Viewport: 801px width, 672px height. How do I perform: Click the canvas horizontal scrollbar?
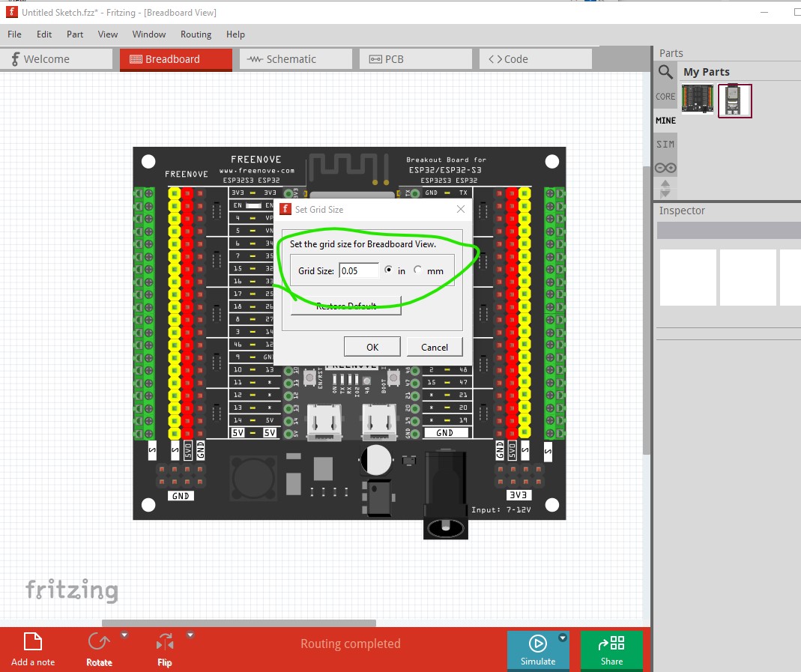239,623
